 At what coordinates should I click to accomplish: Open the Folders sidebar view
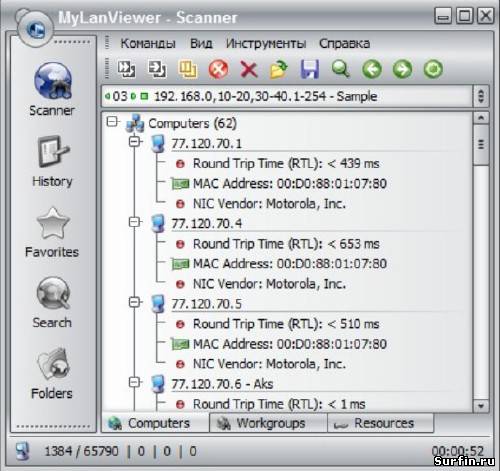[x=52, y=373]
